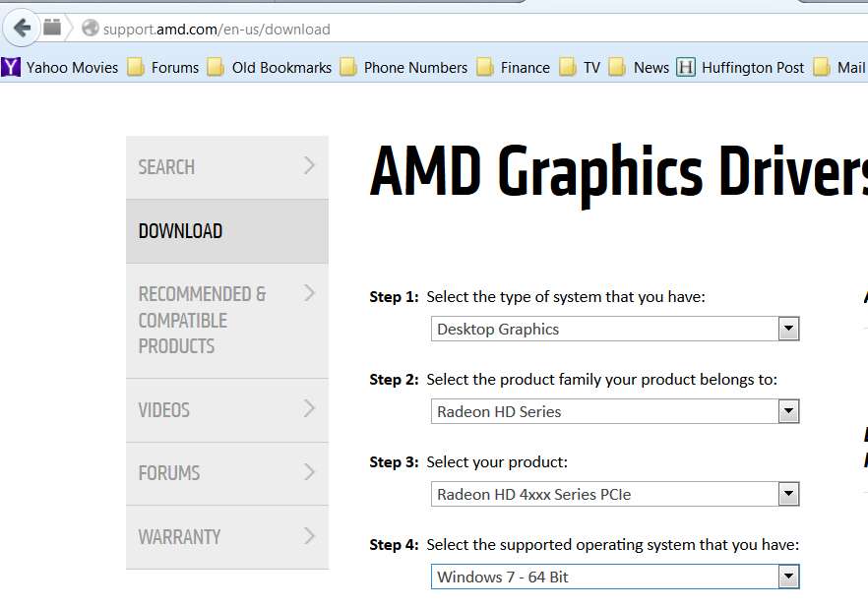This screenshot has width=868, height=608.
Task: Click the browser back arrow button
Action: tap(22, 28)
